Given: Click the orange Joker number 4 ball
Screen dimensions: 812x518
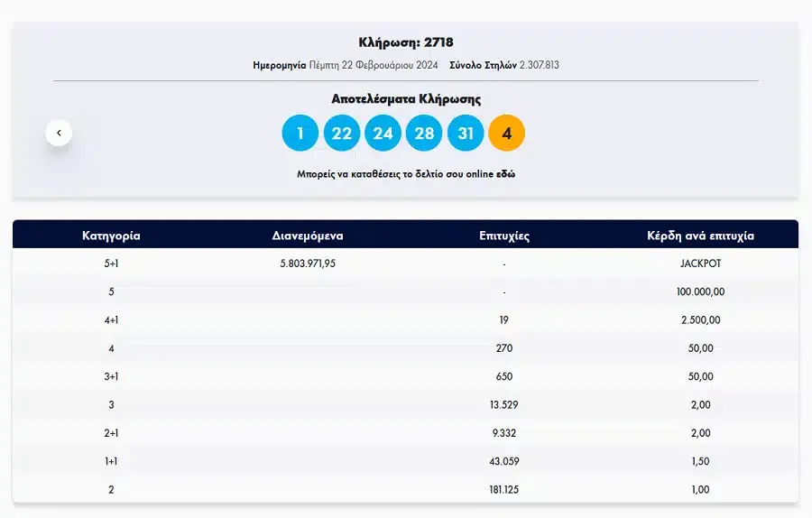Looking at the screenshot, I should pos(506,134).
